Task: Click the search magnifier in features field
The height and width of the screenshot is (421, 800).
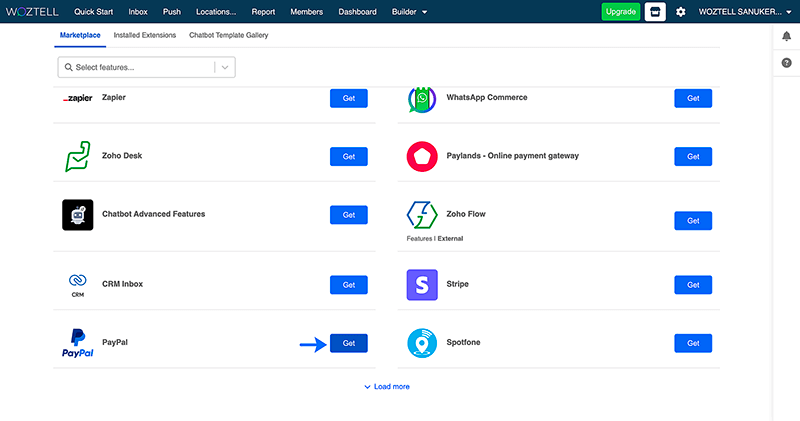Action: coord(68,67)
